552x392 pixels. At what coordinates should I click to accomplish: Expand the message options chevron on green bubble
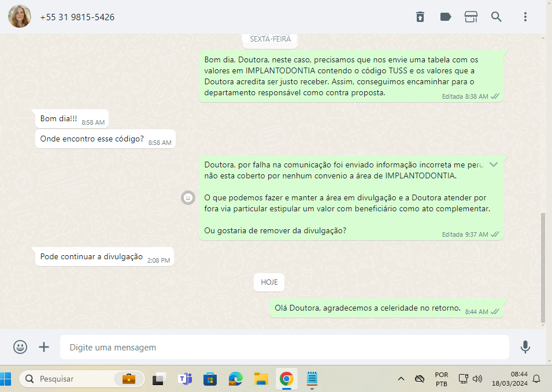click(493, 165)
